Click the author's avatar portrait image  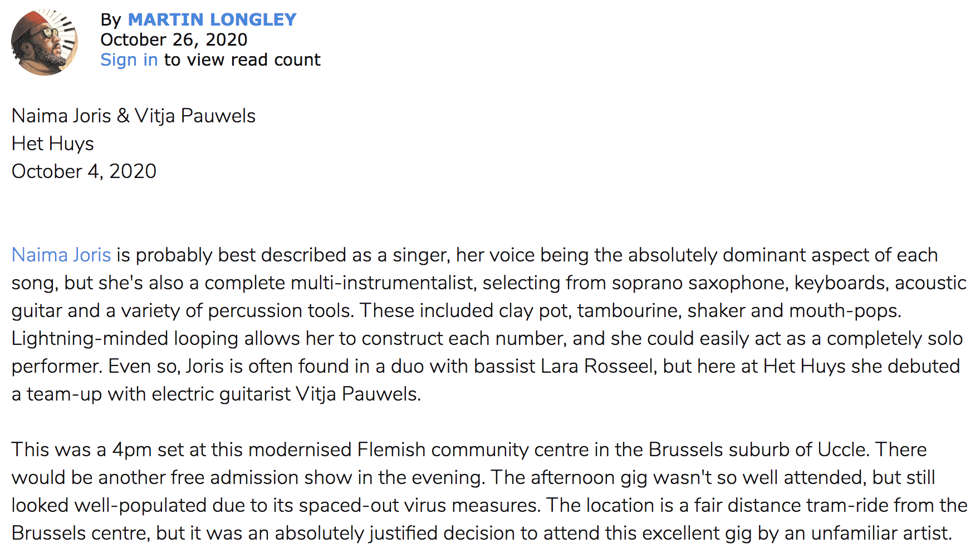tap(45, 42)
